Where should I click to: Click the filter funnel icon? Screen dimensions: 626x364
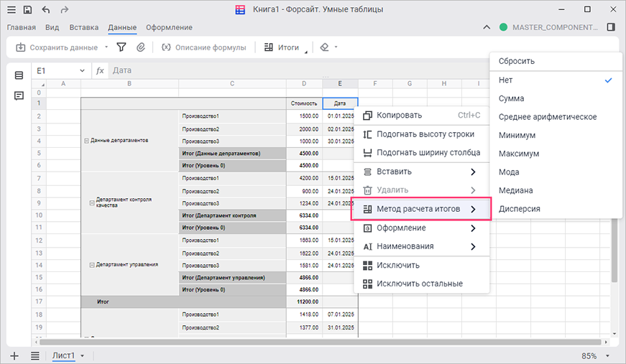click(121, 47)
